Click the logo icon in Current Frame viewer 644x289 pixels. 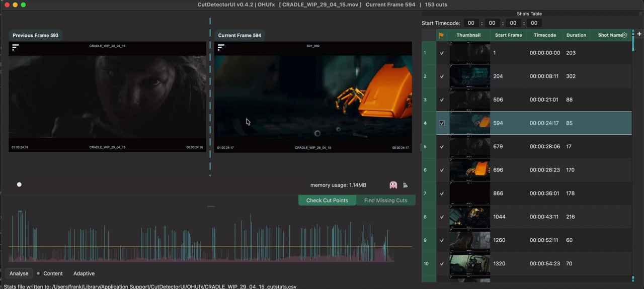[221, 47]
